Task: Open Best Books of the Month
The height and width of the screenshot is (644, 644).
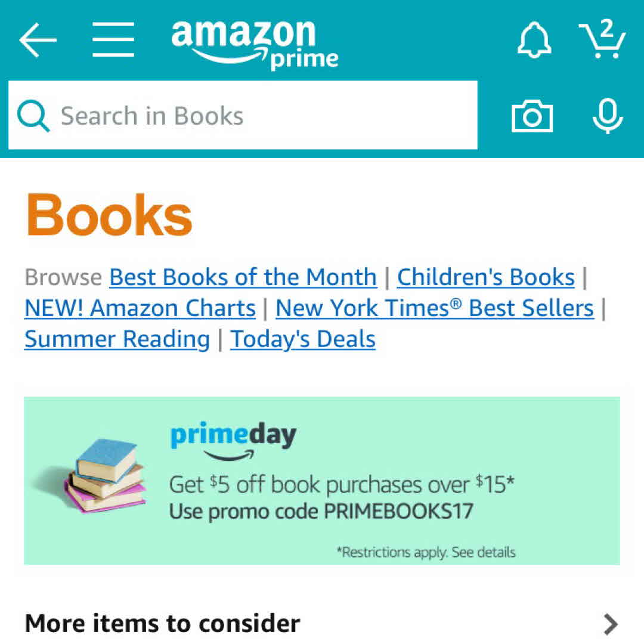Action: (x=243, y=277)
